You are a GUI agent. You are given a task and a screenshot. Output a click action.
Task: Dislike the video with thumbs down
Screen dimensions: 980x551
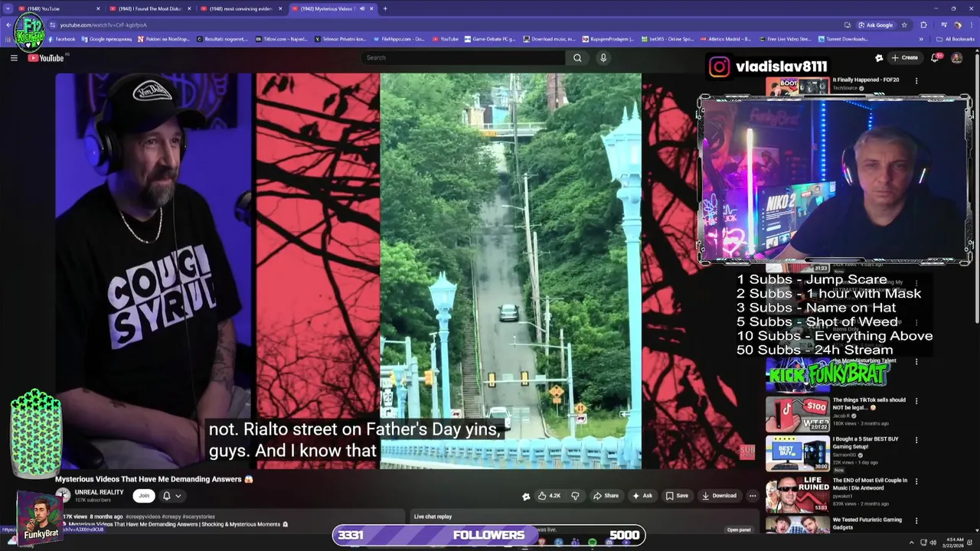575,496
